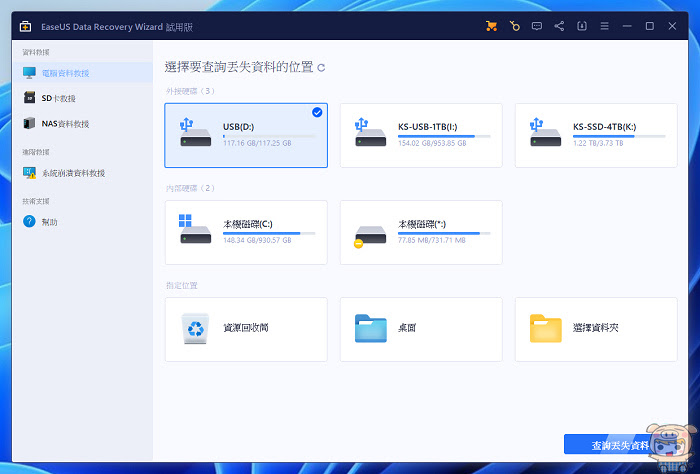This screenshot has height=474, width=700.
Task: Click the key activation icon
Action: pyautogui.click(x=514, y=26)
